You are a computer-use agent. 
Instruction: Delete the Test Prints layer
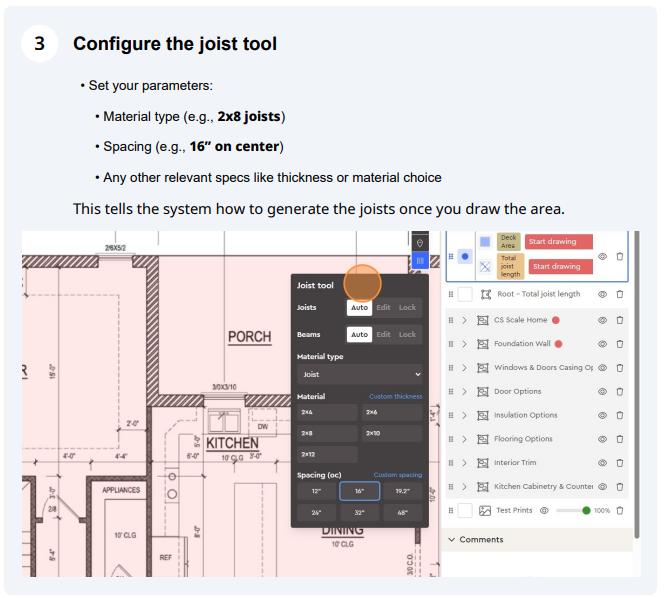coord(620,511)
